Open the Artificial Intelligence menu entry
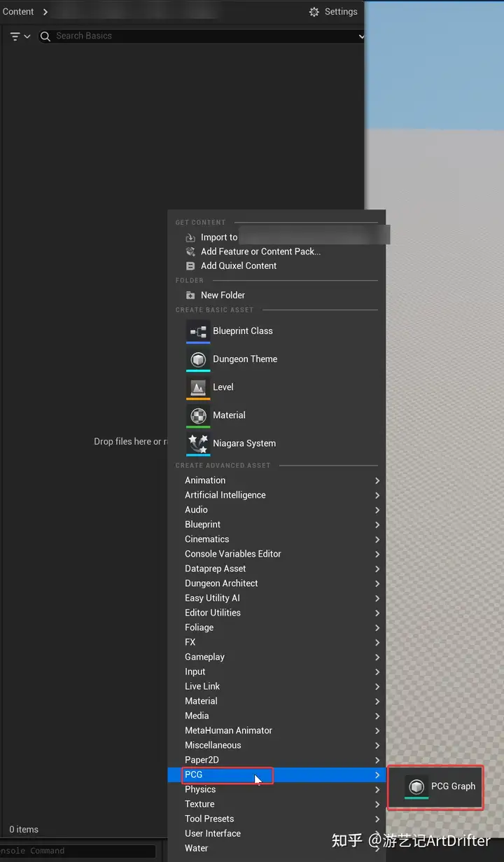This screenshot has height=862, width=504. pyautogui.click(x=276, y=495)
